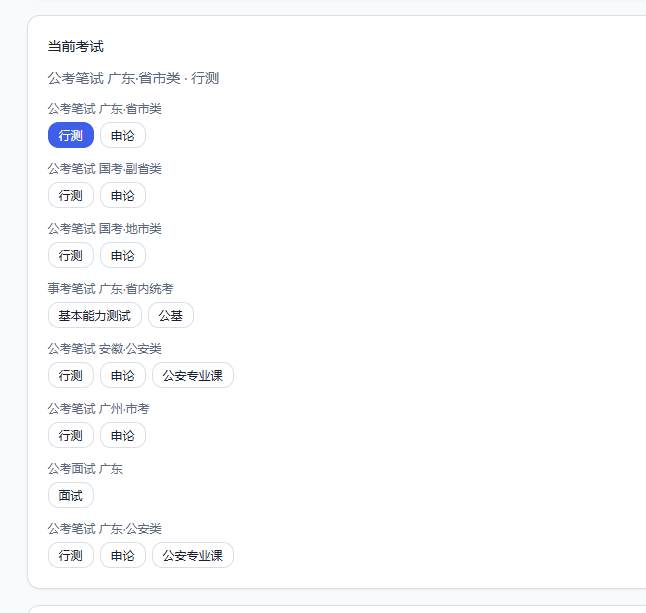This screenshot has height=613, width=646.
Task: Choose 申论 under 广东·公安类
Action: (x=123, y=555)
